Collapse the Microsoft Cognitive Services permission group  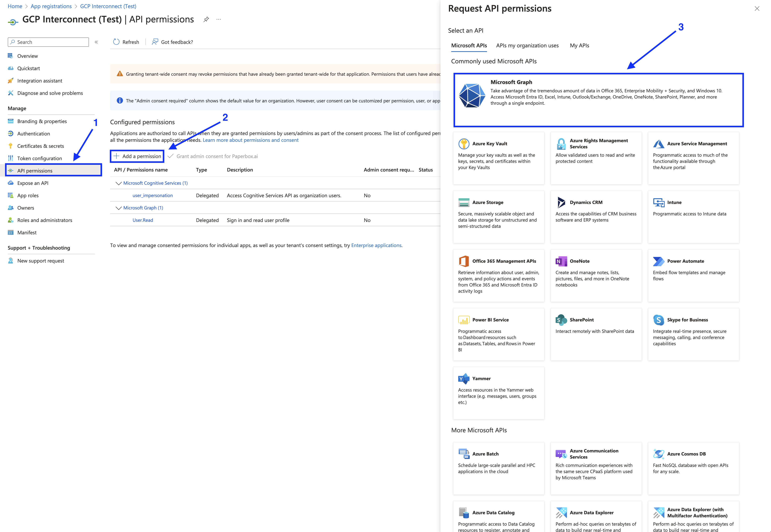[119, 183]
